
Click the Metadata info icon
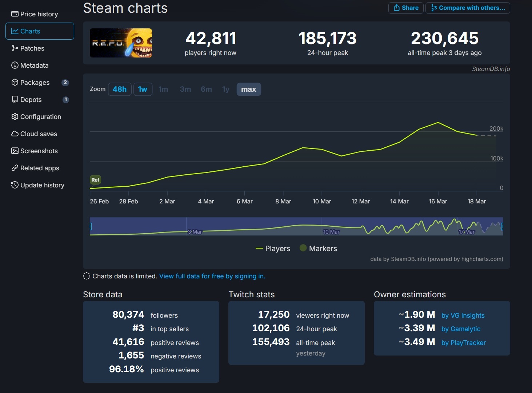pyautogui.click(x=15, y=65)
